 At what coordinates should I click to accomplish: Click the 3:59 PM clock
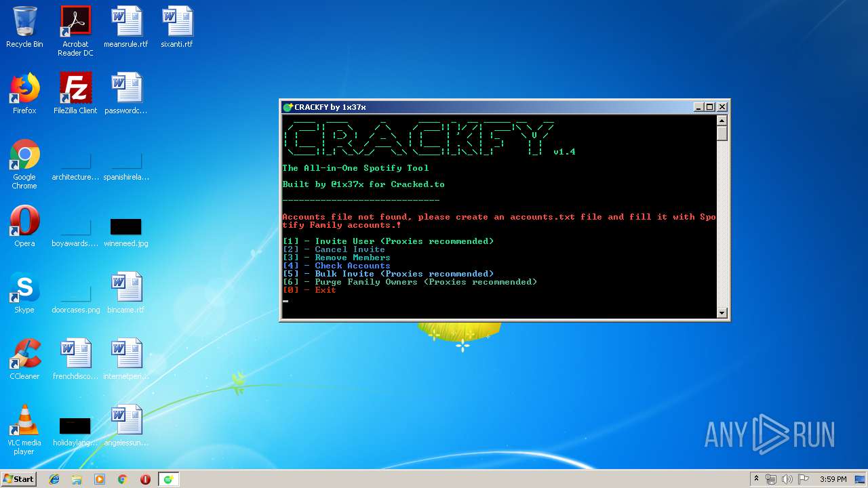click(x=833, y=479)
